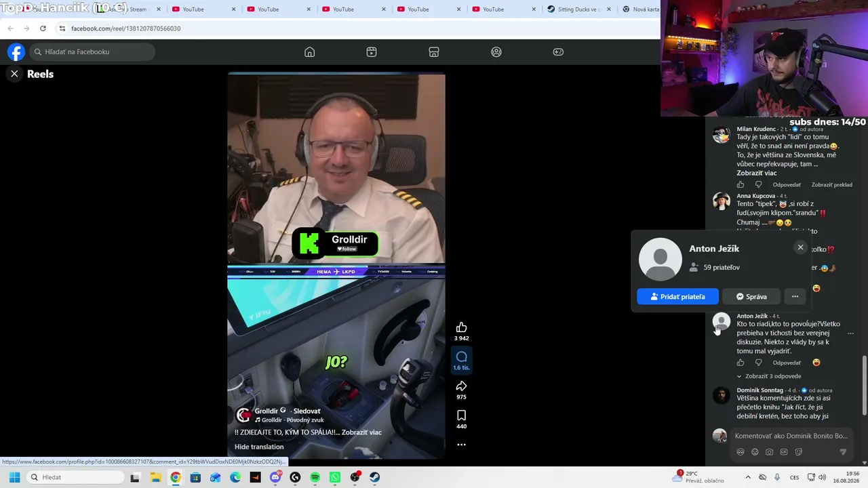Open the weather widget showing 29°C
Viewport: 868px width, 488px height.
(x=698, y=477)
